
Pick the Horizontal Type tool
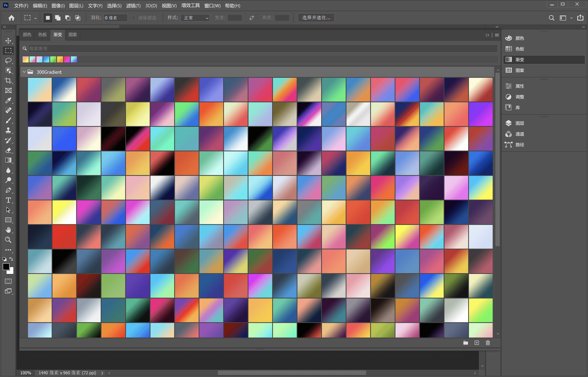click(x=8, y=200)
